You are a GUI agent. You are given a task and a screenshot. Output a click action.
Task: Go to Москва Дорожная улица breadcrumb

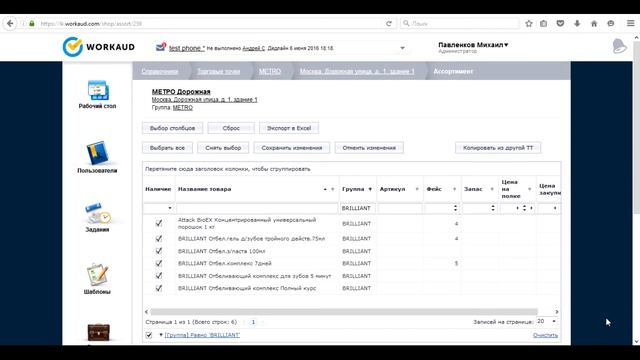(x=357, y=71)
